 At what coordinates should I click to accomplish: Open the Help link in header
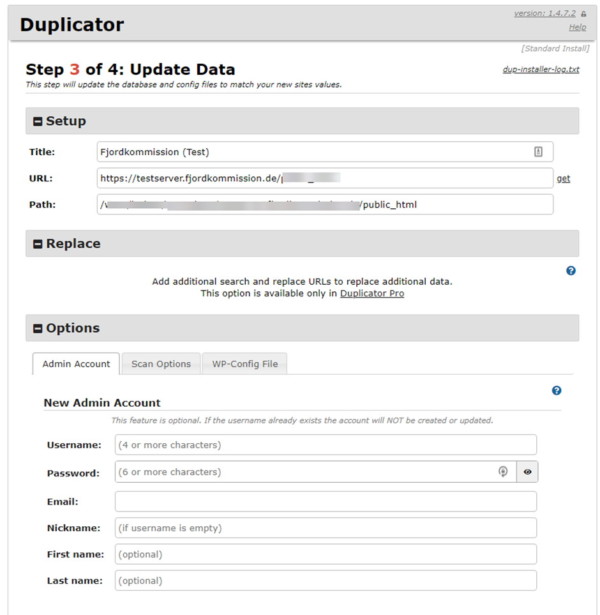[577, 27]
